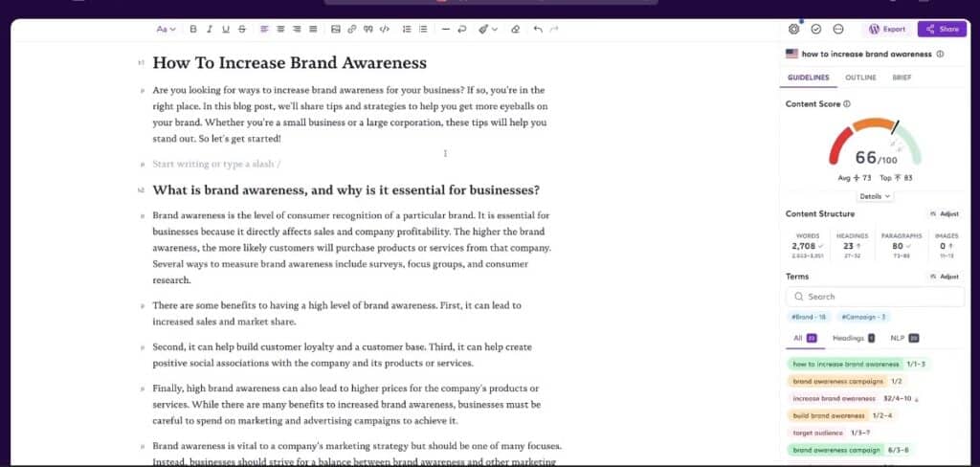This screenshot has width=980, height=467.
Task: Export the article to WordPress
Action: pos(887,29)
